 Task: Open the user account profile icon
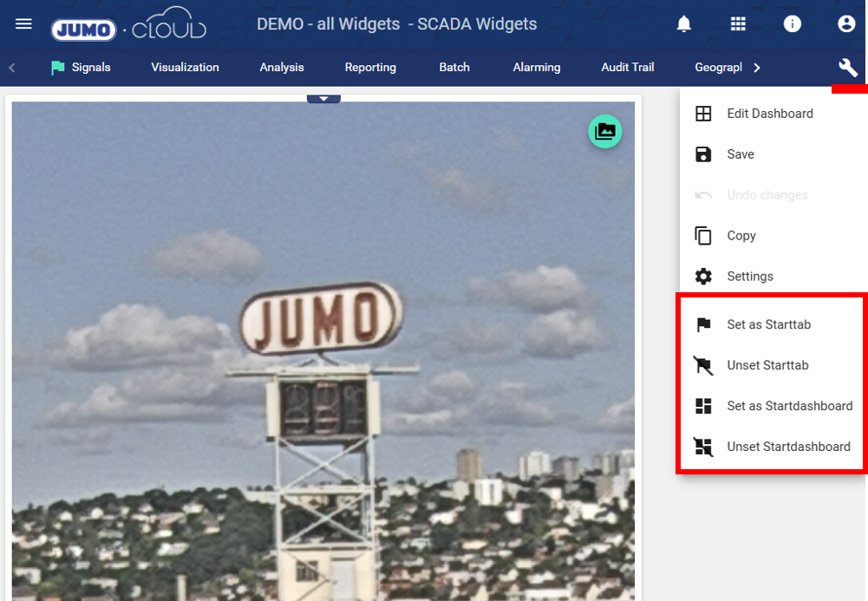(x=846, y=24)
